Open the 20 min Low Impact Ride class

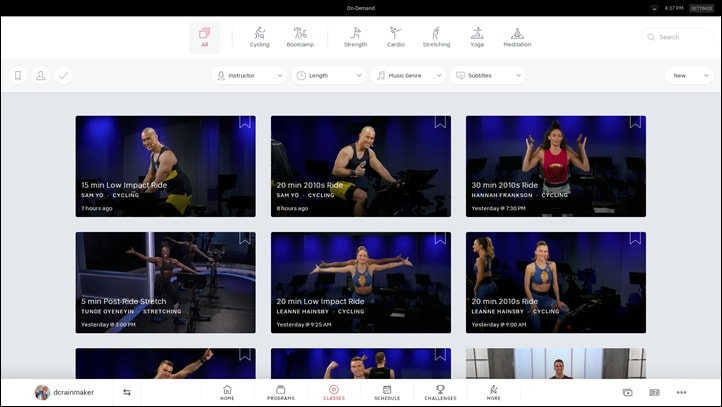[361, 282]
